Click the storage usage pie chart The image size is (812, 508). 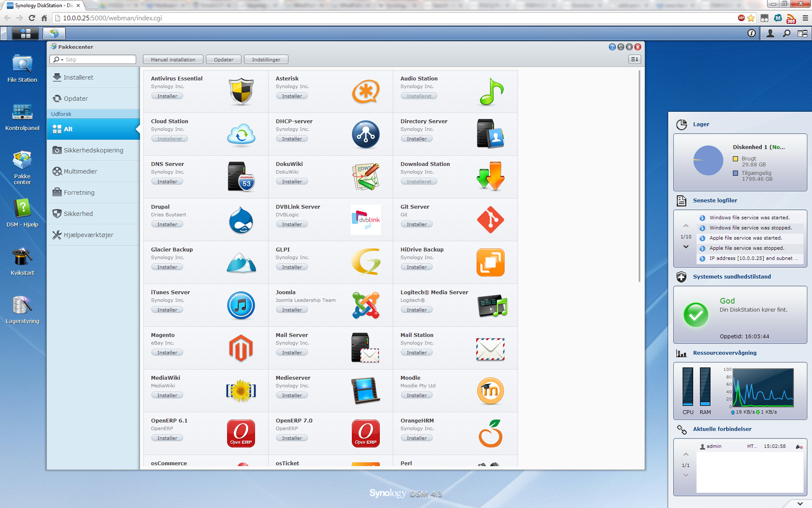pos(708,160)
